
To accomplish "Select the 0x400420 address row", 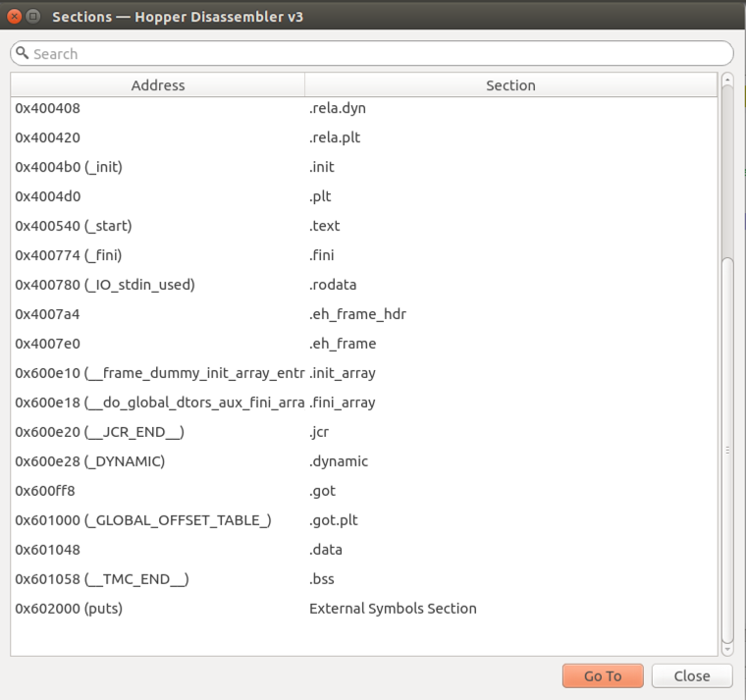I will coord(47,137).
